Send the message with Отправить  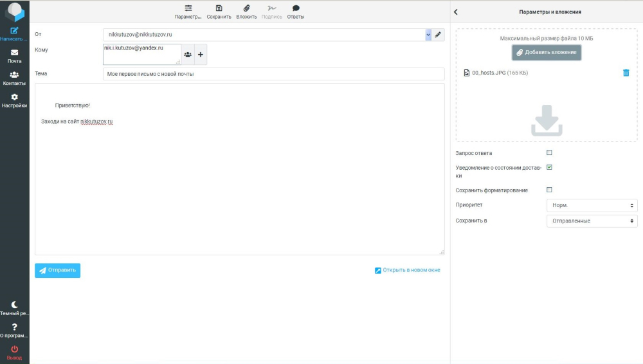pos(57,271)
